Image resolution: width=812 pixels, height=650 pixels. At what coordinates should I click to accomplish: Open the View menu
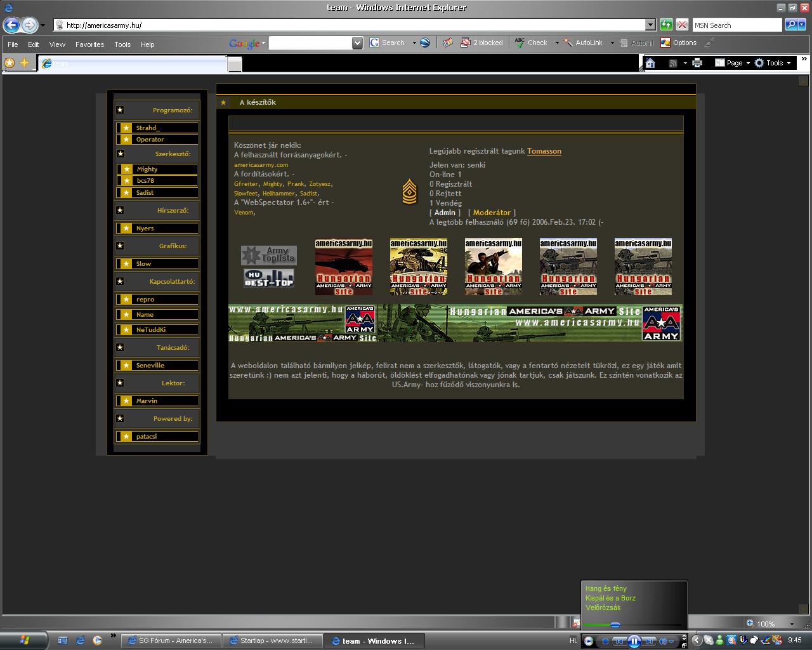click(x=57, y=44)
